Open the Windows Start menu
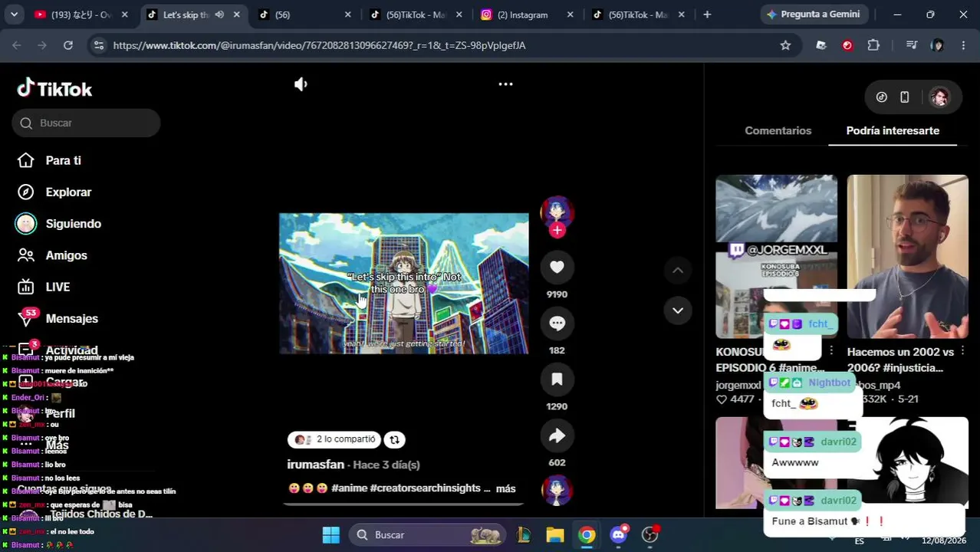The height and width of the screenshot is (552, 980). [x=331, y=535]
